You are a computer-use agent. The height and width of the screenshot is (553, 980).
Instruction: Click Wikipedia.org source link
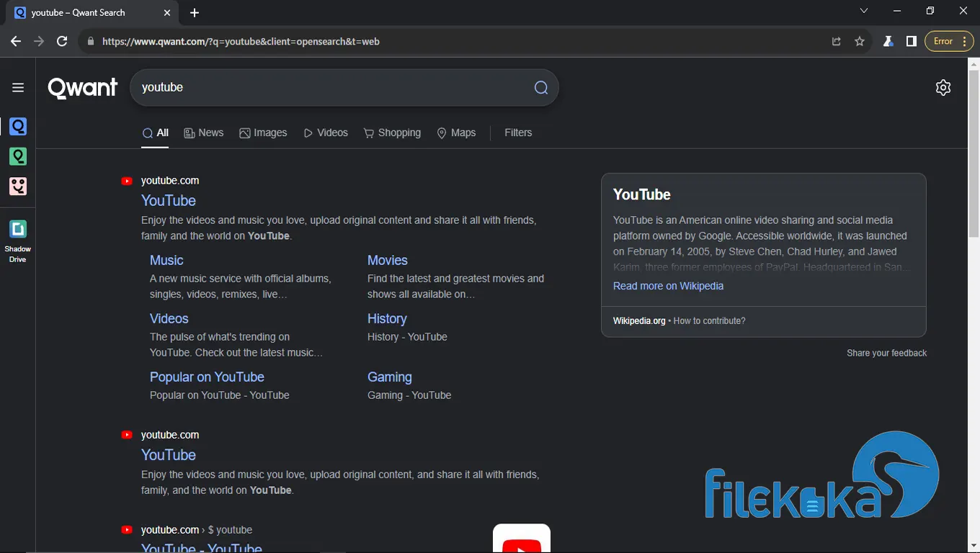point(639,321)
